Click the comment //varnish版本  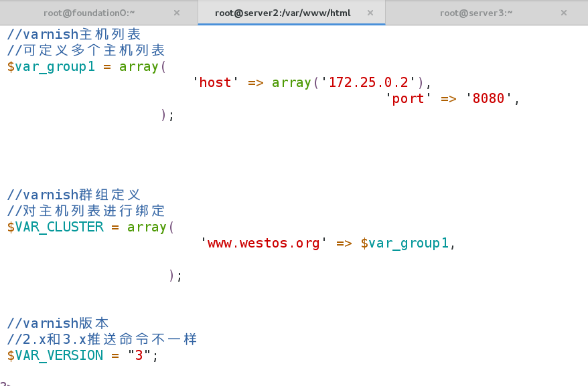58,323
